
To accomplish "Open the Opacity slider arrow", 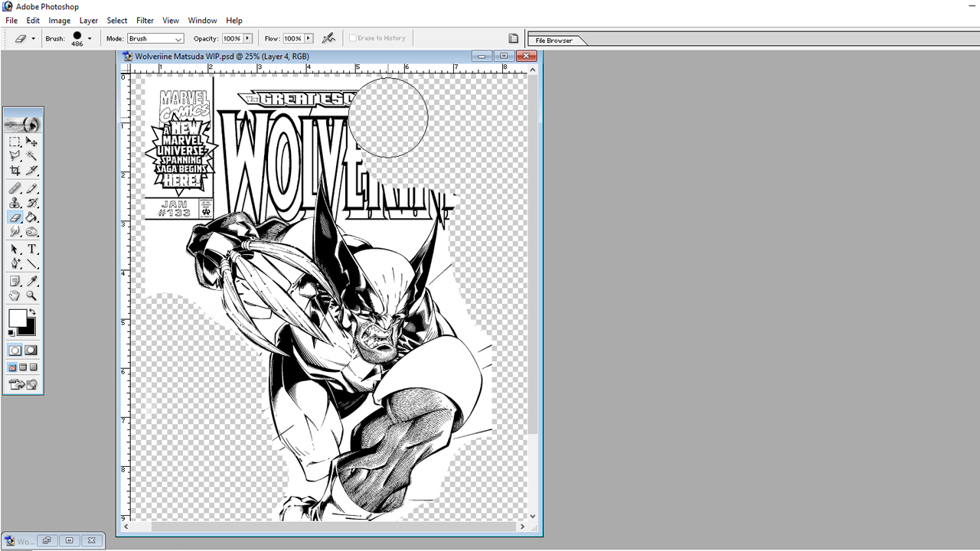I will pos(247,38).
